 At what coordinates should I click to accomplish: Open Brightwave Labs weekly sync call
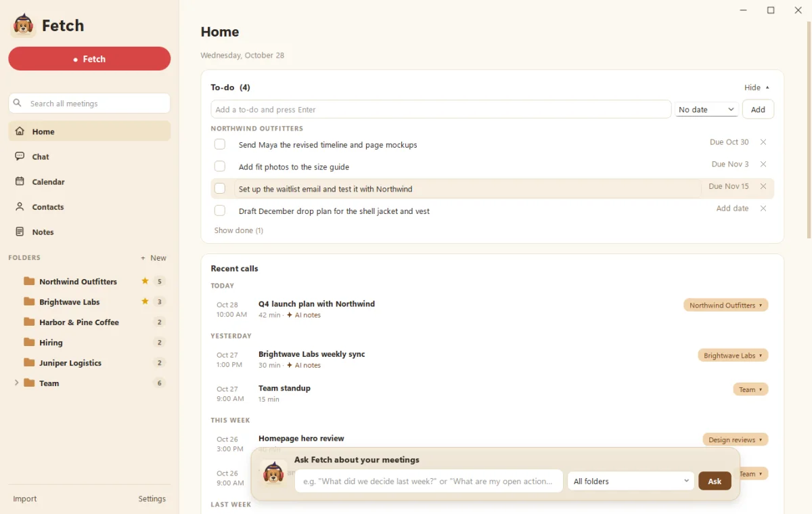point(312,354)
